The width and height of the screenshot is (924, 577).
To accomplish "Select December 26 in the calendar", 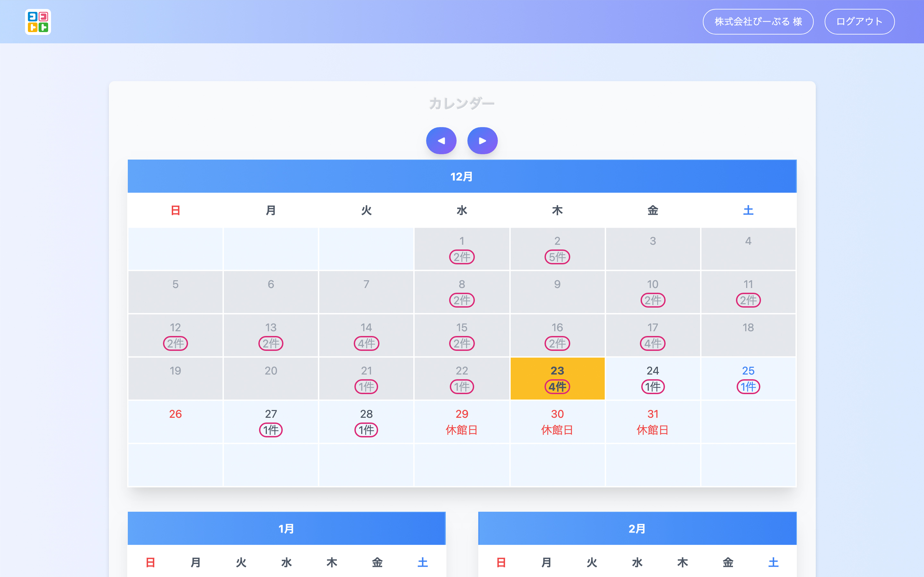I will (x=175, y=421).
